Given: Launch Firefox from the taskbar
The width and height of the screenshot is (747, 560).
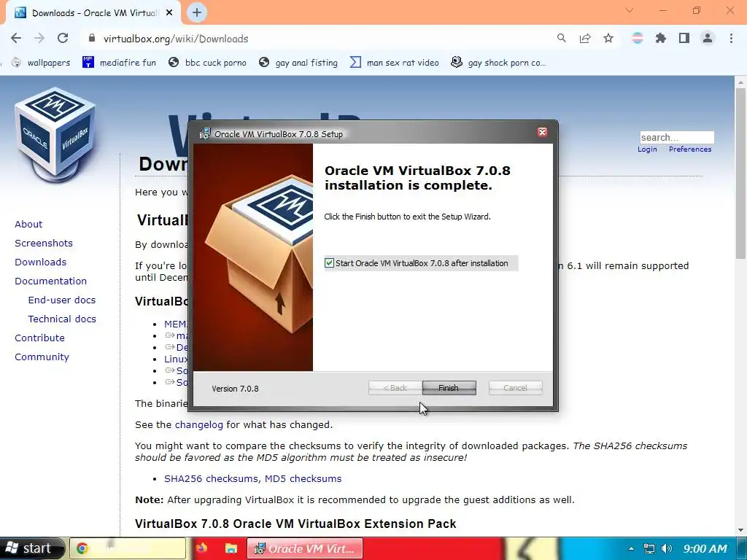Looking at the screenshot, I should pyautogui.click(x=201, y=548).
